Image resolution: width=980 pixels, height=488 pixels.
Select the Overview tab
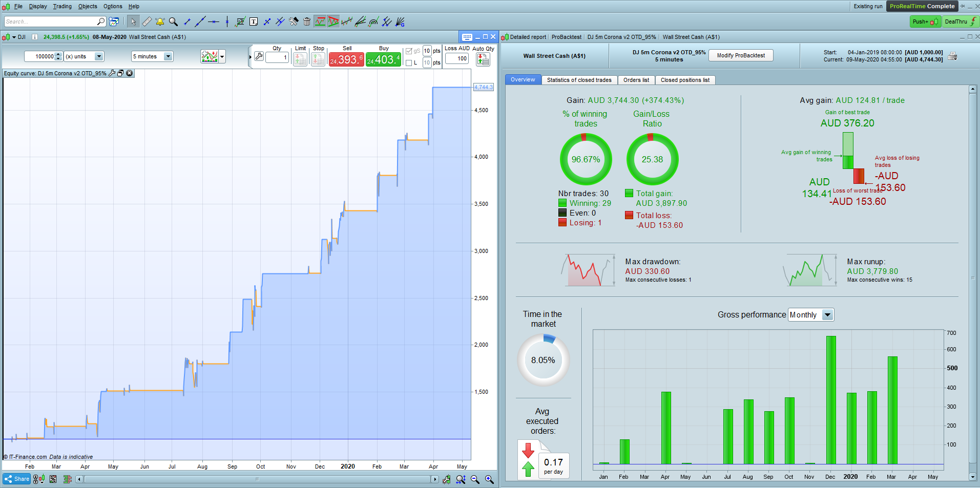click(x=523, y=79)
